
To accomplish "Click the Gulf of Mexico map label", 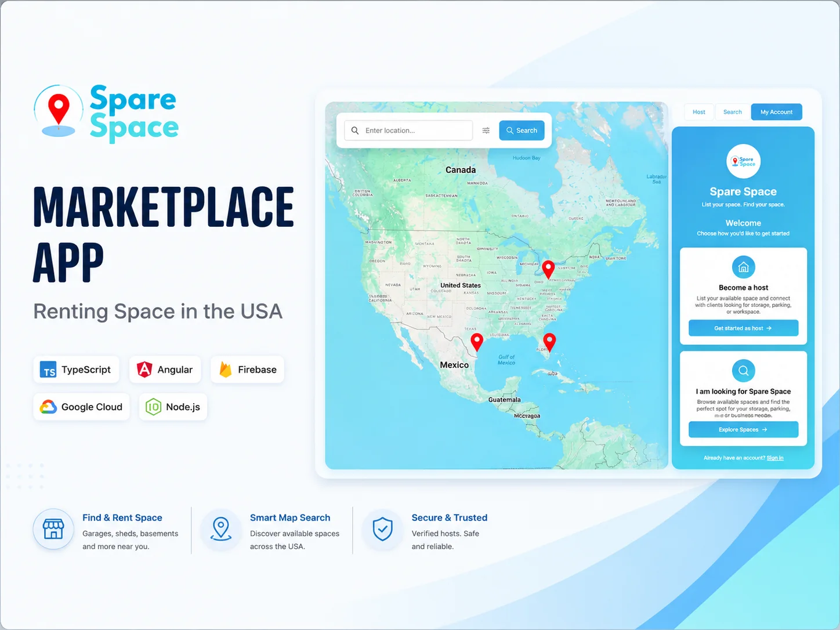I will [506, 360].
